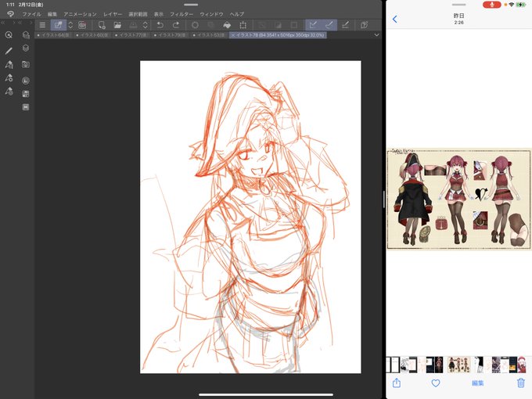Open the circular navigator palette icon

click(26, 81)
